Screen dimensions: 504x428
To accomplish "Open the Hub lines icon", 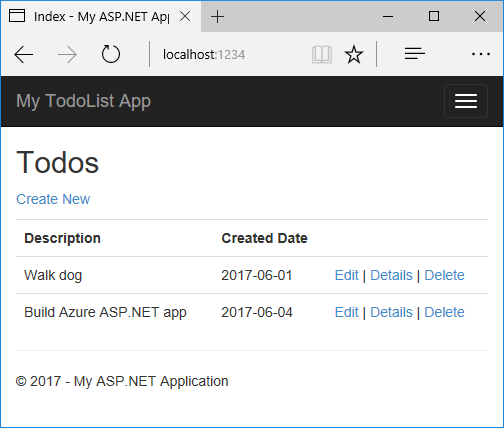I will [x=415, y=54].
